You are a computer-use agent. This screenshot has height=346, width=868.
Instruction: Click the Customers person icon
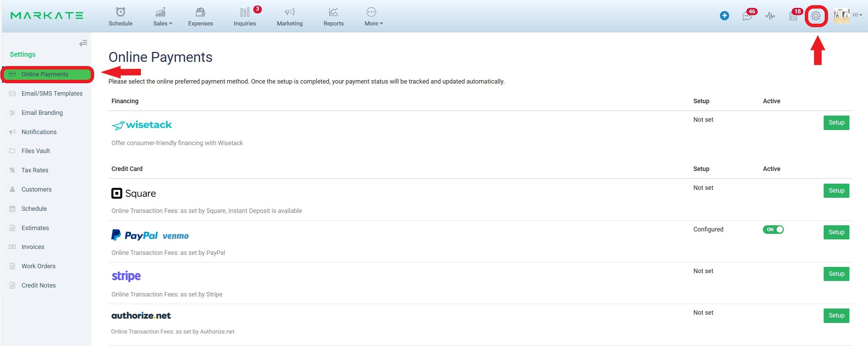[12, 190]
